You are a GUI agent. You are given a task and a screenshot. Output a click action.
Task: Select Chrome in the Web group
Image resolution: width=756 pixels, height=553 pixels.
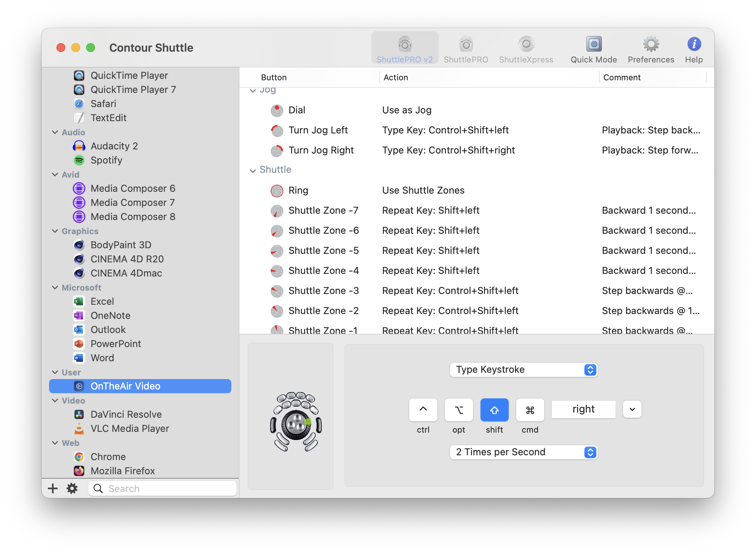pos(140,457)
